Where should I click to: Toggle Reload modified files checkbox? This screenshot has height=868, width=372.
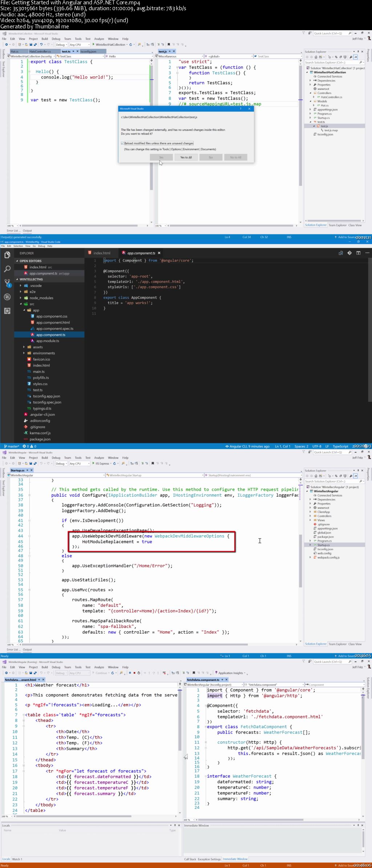pos(122,143)
